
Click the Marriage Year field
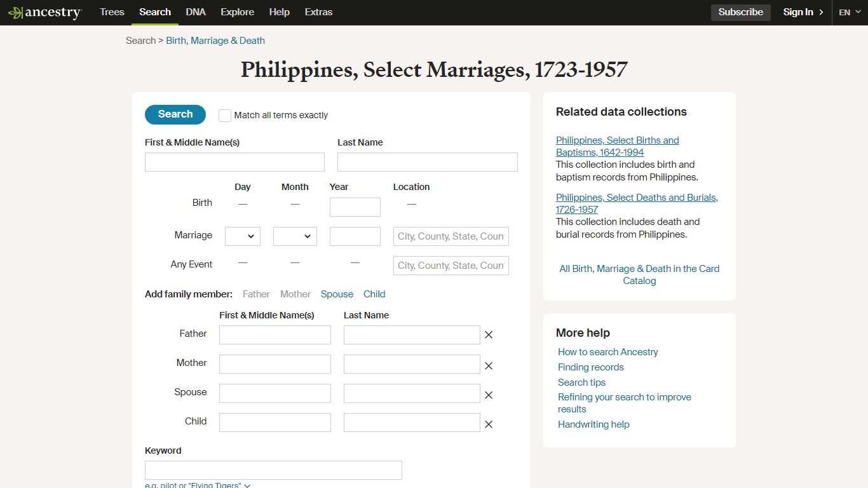pos(355,236)
